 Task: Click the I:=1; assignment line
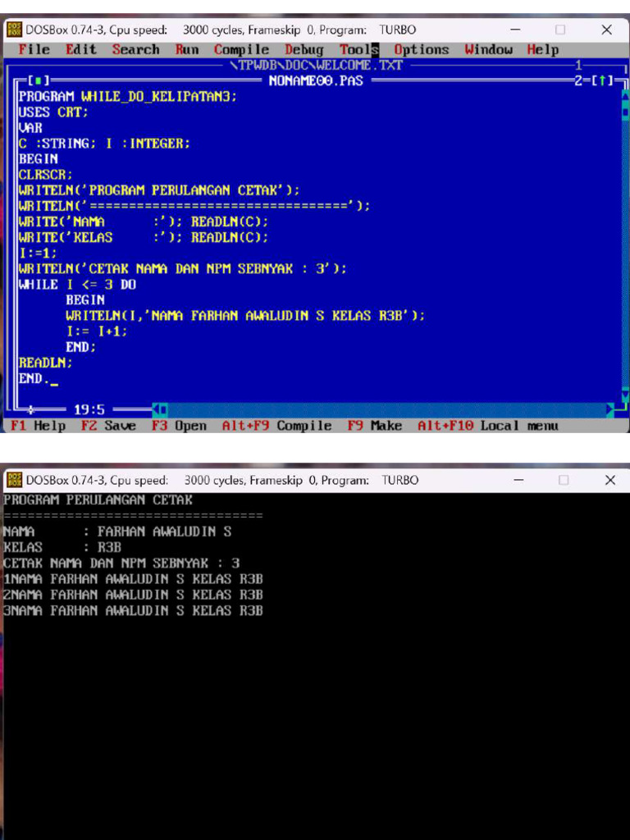[38, 253]
